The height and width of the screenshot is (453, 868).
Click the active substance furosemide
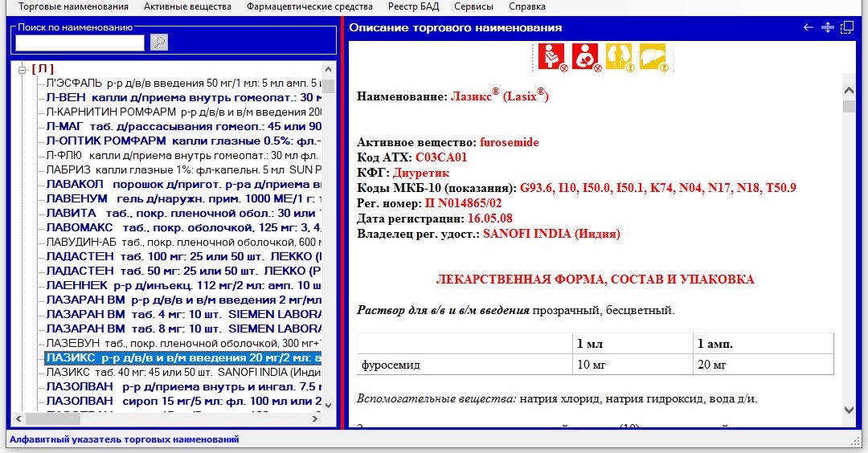pos(510,142)
